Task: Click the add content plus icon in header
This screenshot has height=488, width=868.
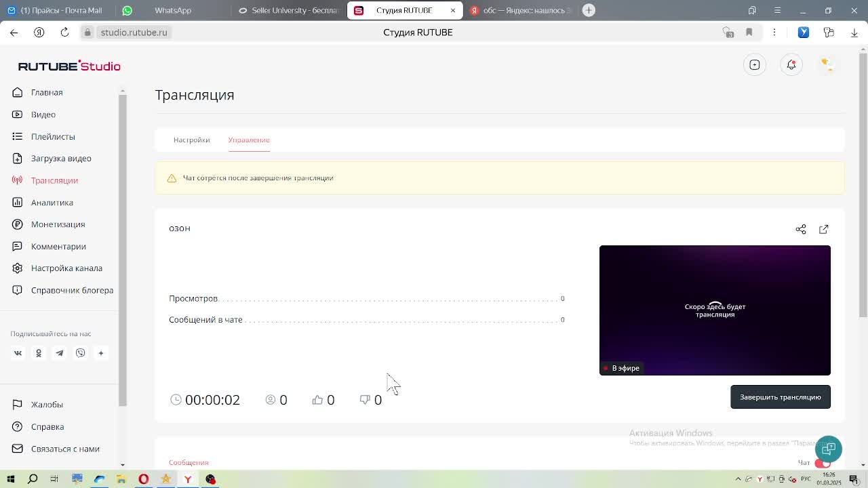Action: click(x=755, y=64)
